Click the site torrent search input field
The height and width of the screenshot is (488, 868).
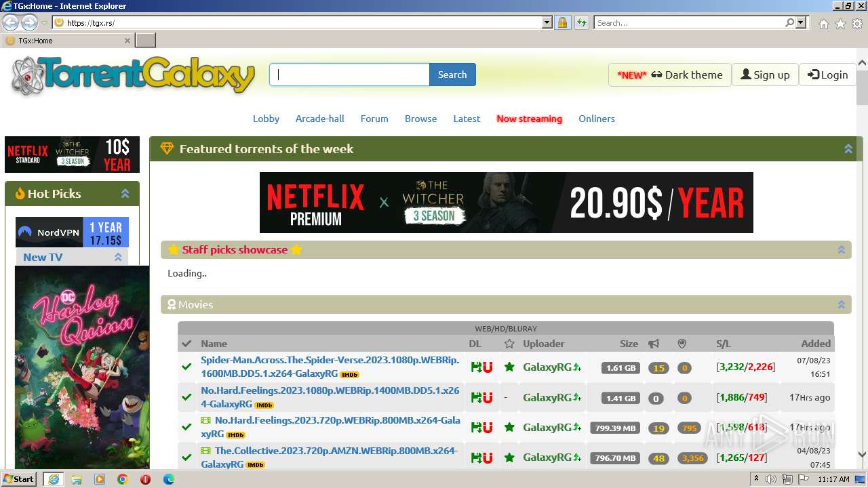[x=349, y=75]
